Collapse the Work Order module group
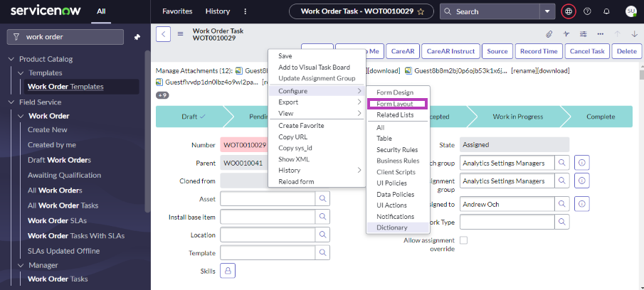This screenshot has height=290, width=644. [x=21, y=116]
